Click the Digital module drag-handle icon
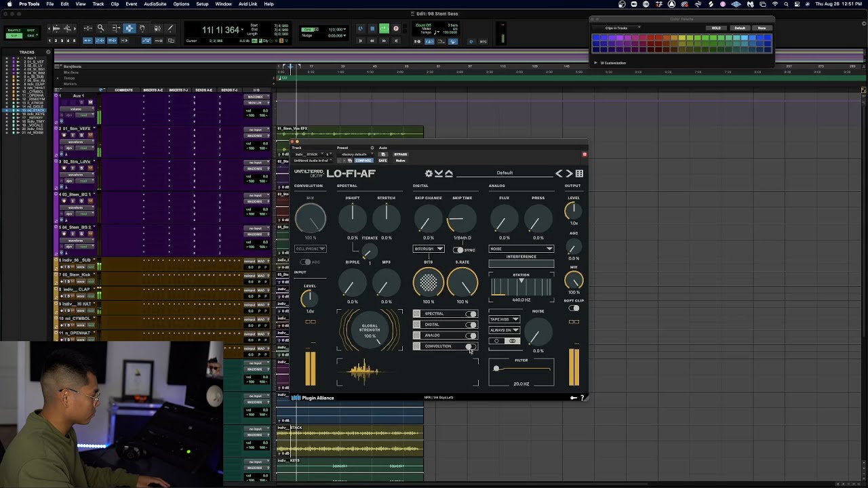The width and height of the screenshot is (868, 488). click(416, 325)
